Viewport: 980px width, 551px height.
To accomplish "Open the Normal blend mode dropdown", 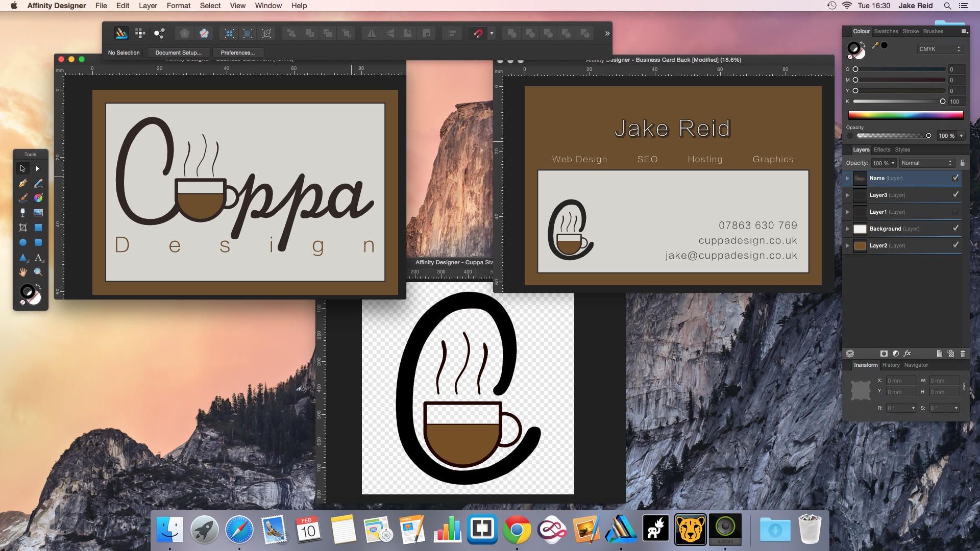I will pyautogui.click(x=926, y=163).
